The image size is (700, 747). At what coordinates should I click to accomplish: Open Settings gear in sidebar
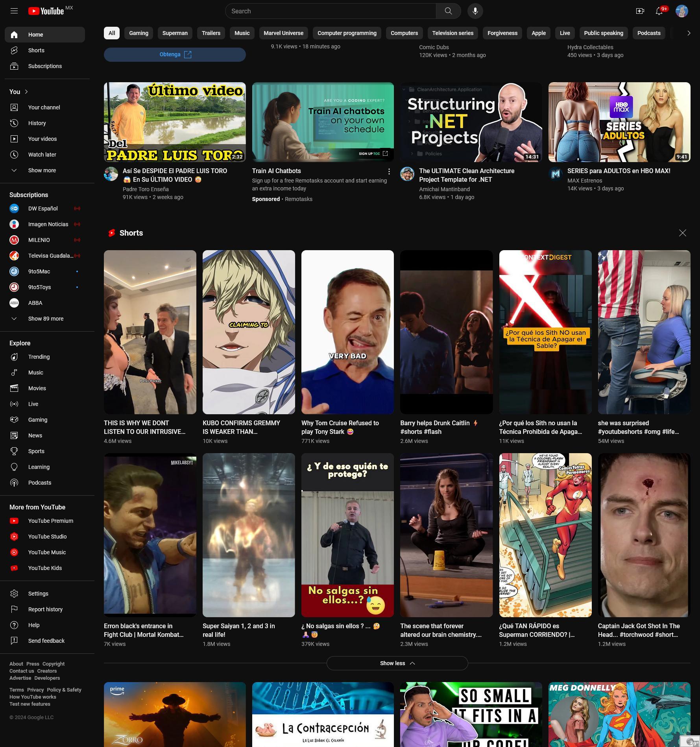(x=45, y=594)
